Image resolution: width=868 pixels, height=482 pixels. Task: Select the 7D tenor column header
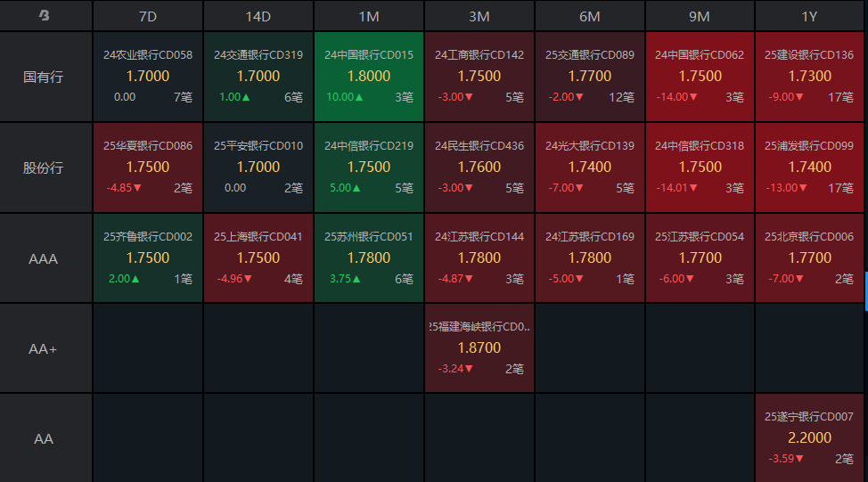pyautogui.click(x=148, y=16)
